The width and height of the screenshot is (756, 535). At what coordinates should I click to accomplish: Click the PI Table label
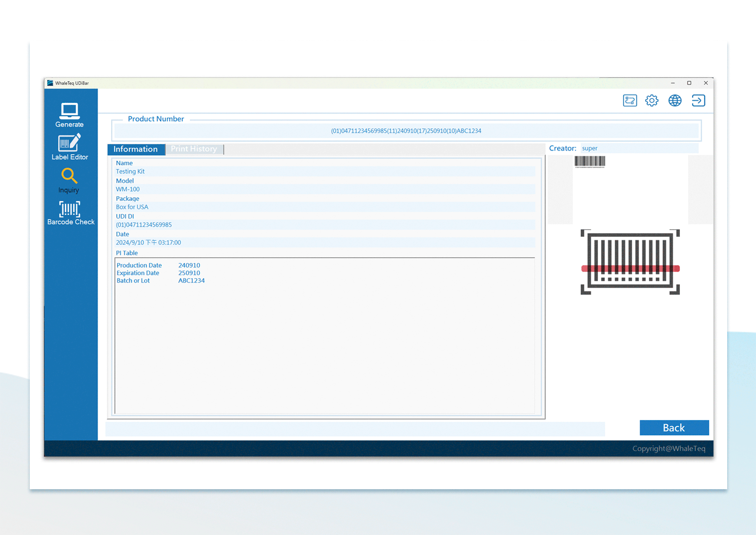click(127, 253)
